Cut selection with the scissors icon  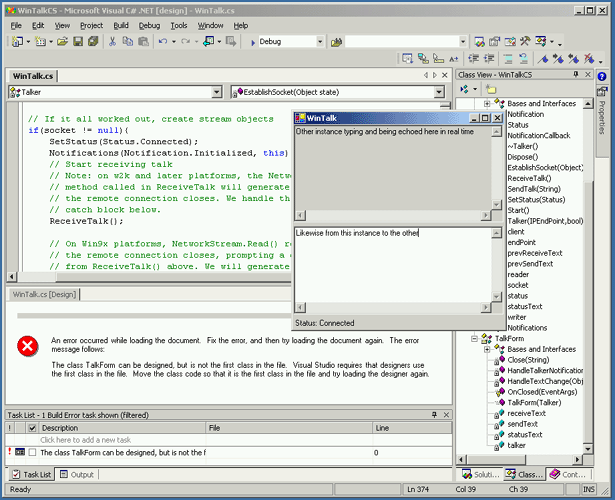113,42
